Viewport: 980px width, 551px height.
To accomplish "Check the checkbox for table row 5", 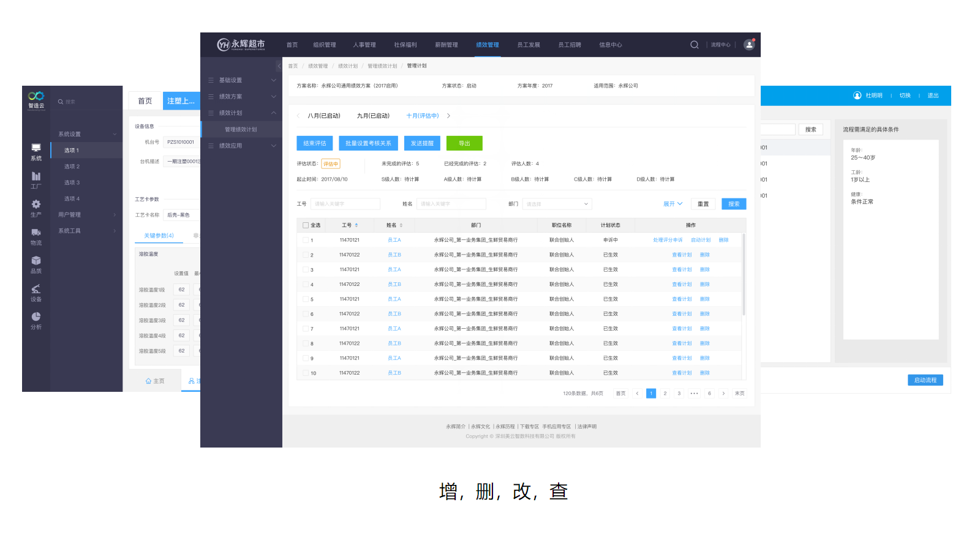I will point(306,299).
